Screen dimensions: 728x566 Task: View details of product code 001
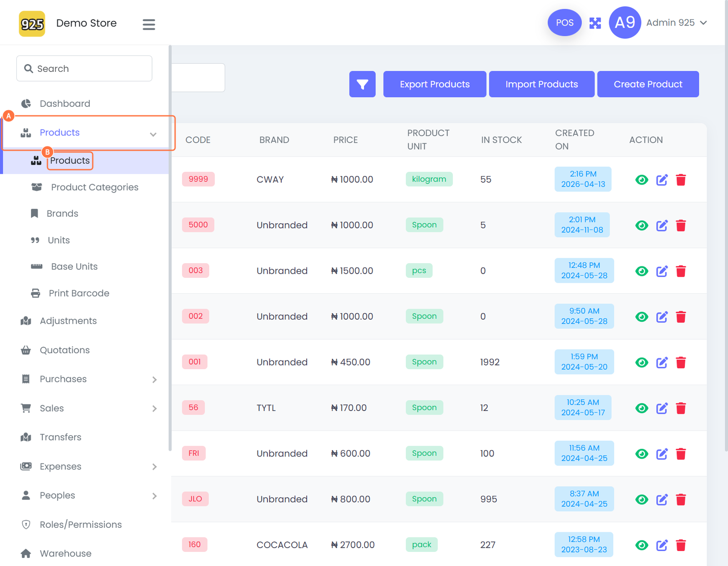click(x=642, y=363)
